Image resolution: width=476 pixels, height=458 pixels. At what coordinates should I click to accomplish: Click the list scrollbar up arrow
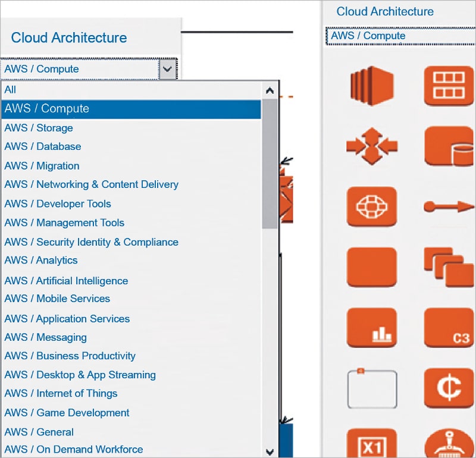click(270, 91)
